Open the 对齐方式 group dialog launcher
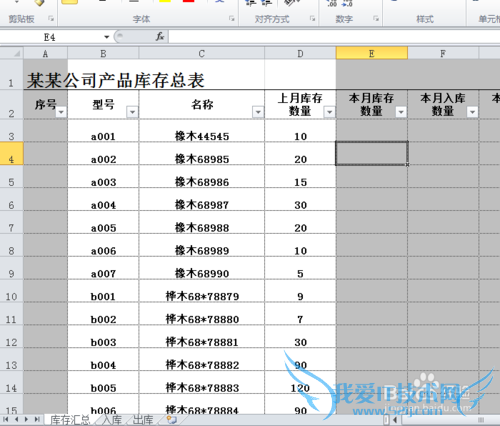Screen dimensions: 500x426 tap(312, 19)
